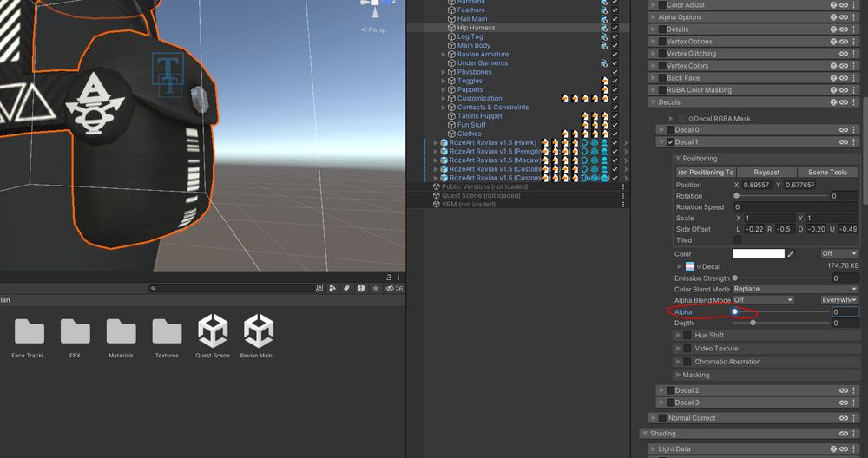Screen dimensions: 868x458
Task: Toggle the Normal Correct checkbox
Action: click(662, 418)
